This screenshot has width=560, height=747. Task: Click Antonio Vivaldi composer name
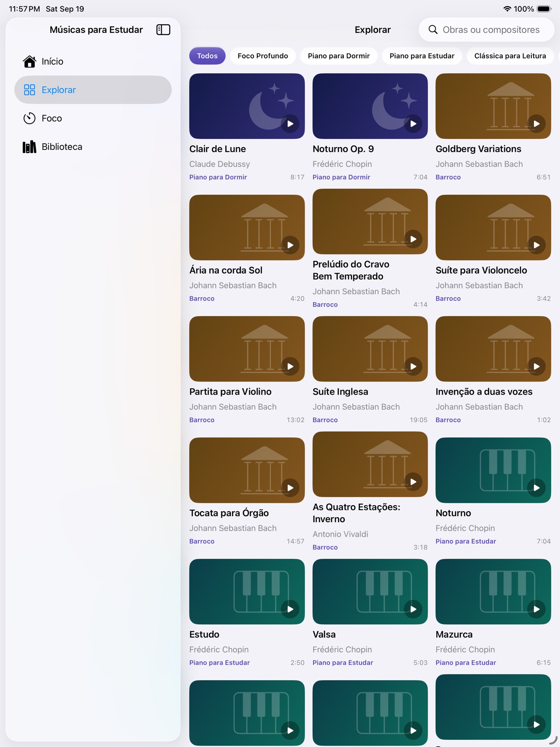click(x=340, y=534)
